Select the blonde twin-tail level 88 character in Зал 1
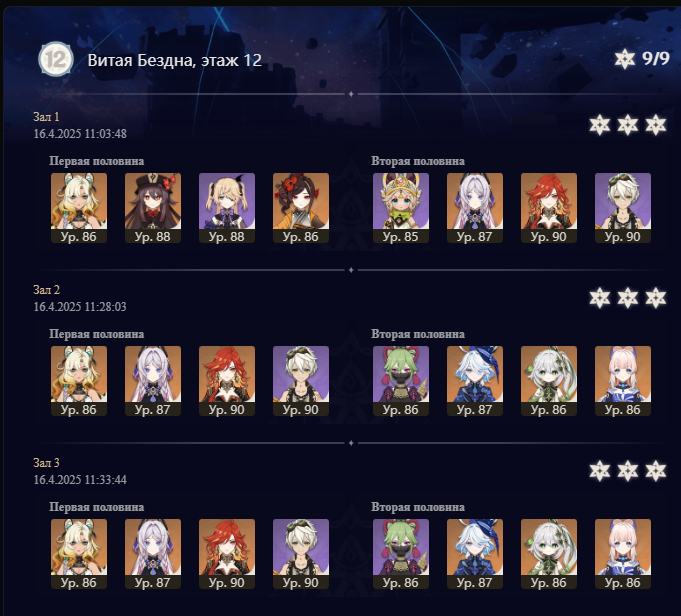This screenshot has height=616, width=681. [x=227, y=208]
